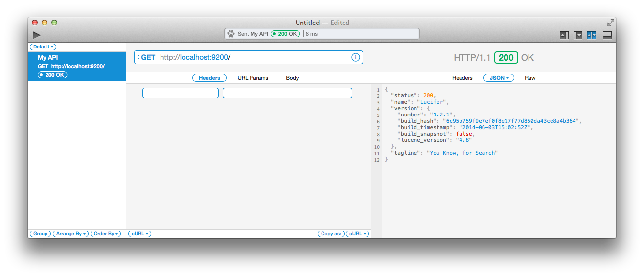Open the URL info circle icon
Viewport: 644px width, 277px height.
click(356, 57)
